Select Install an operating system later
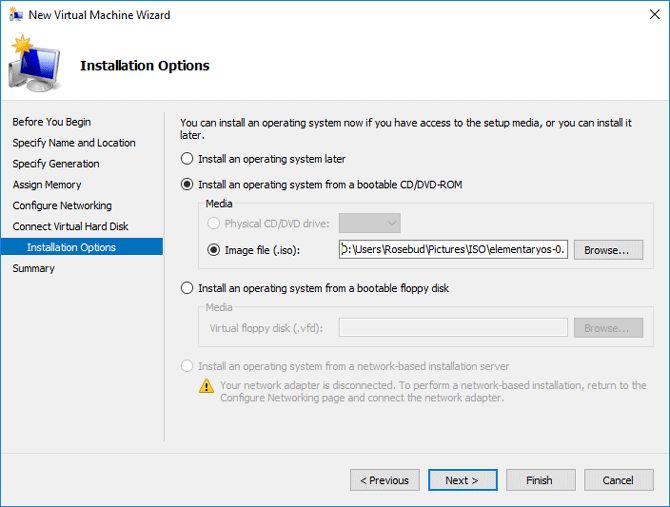Viewport: 670px width, 507px height. pos(187,158)
